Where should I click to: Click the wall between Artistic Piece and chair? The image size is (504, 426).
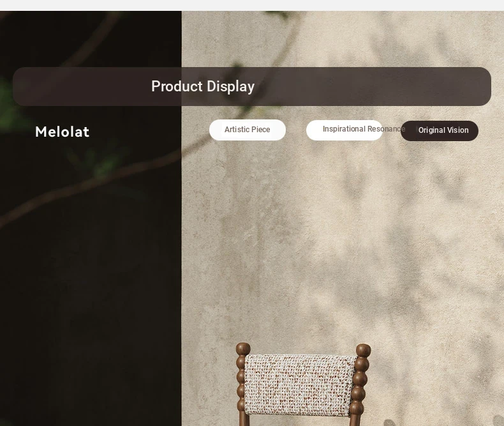(x=248, y=241)
